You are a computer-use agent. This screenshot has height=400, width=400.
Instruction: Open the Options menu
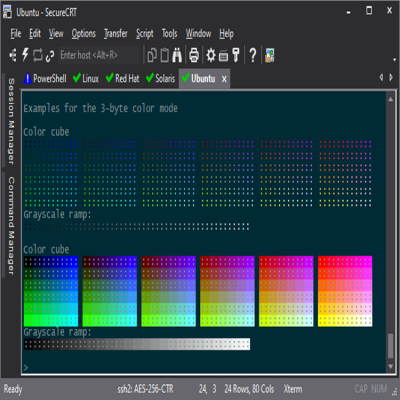coord(84,34)
